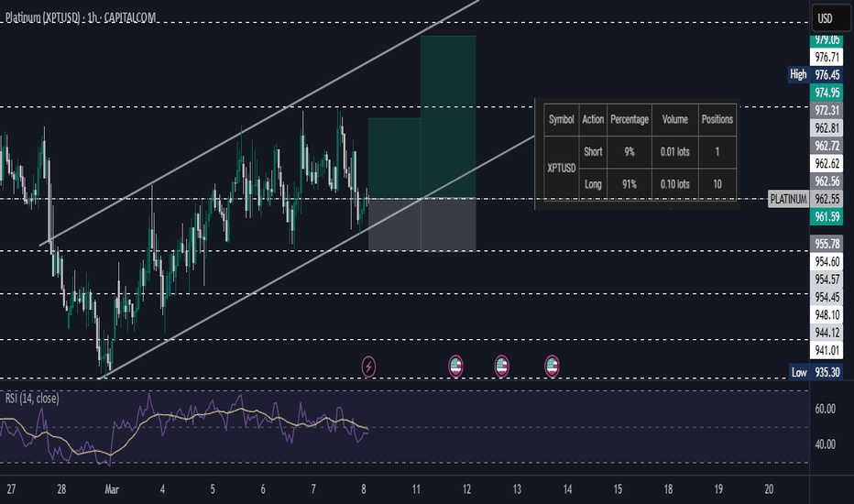Click the 8 date on the time axis
The width and height of the screenshot is (854, 504).
[x=364, y=489]
